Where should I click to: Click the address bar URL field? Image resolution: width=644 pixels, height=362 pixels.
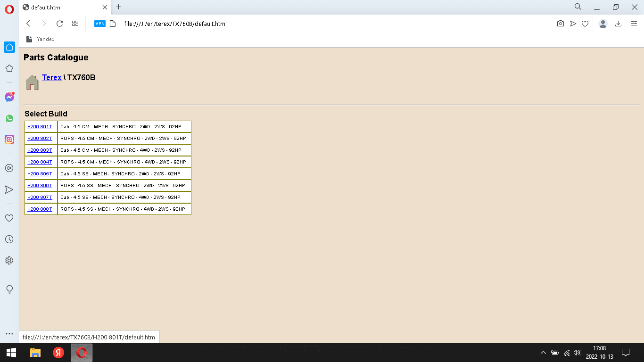coord(283,24)
